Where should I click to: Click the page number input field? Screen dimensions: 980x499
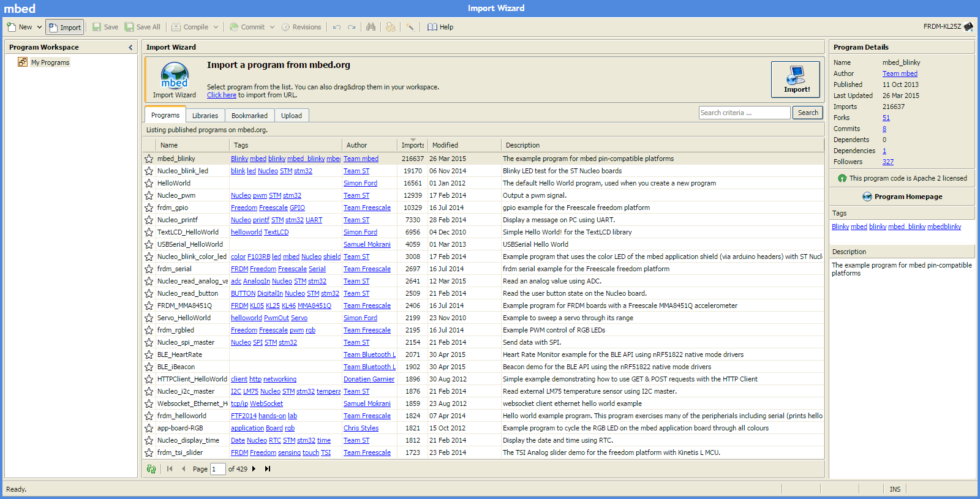[218, 469]
